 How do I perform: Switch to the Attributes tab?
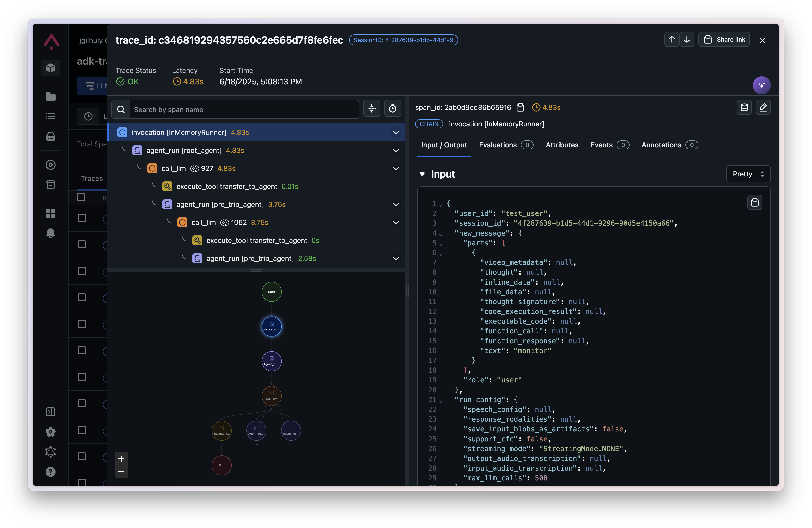click(x=562, y=145)
